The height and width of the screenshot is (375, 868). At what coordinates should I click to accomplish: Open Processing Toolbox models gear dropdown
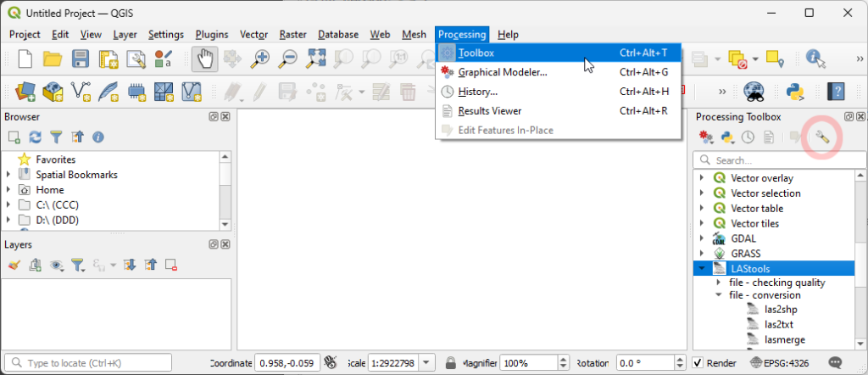click(706, 137)
